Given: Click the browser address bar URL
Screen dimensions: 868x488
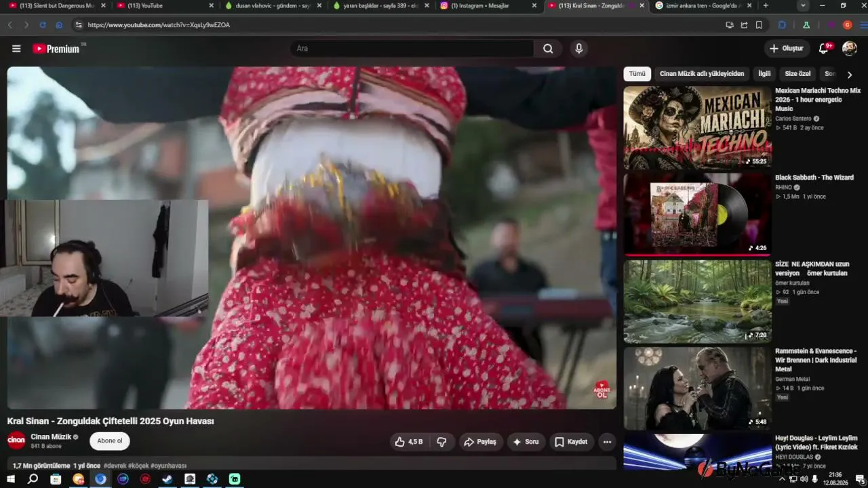Looking at the screenshot, I should 159,25.
